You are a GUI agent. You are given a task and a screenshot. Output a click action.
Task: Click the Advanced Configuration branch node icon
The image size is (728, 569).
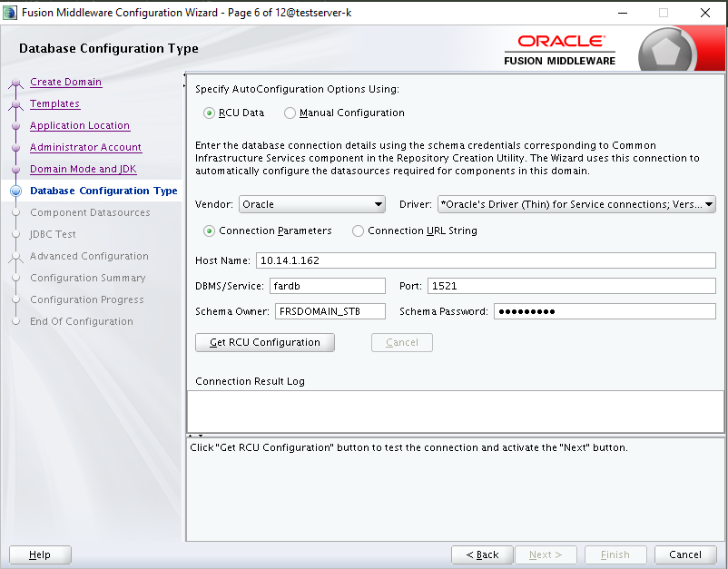pos(15,257)
